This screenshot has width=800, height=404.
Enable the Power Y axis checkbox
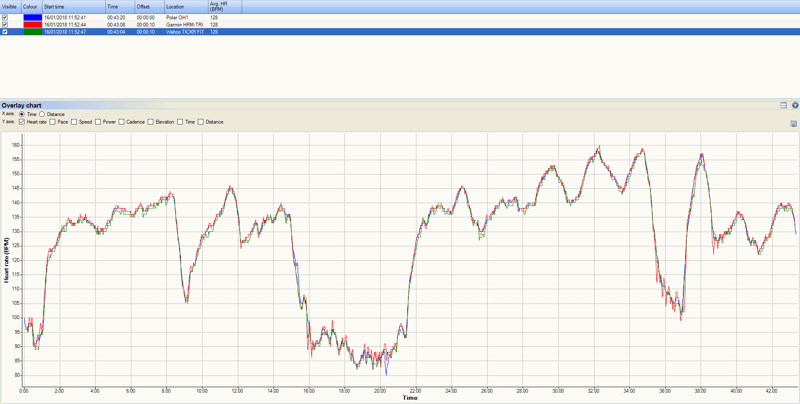pyautogui.click(x=98, y=122)
